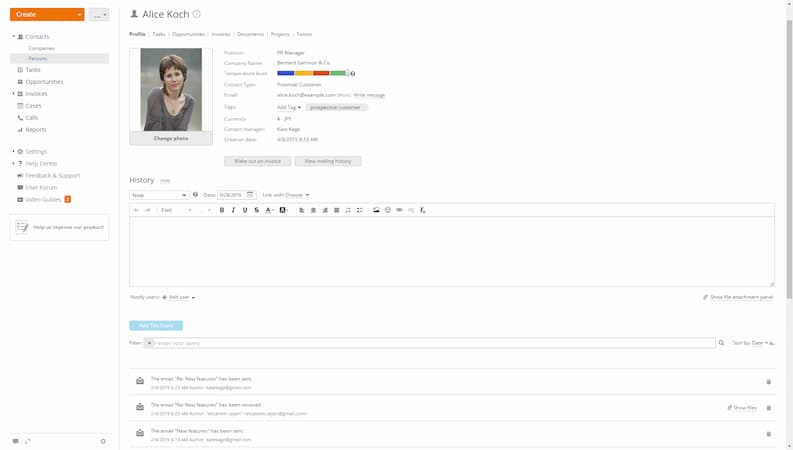Screen dimensions: 793x450
Task: Open Video Guides in the sidebar
Action: tap(43, 200)
